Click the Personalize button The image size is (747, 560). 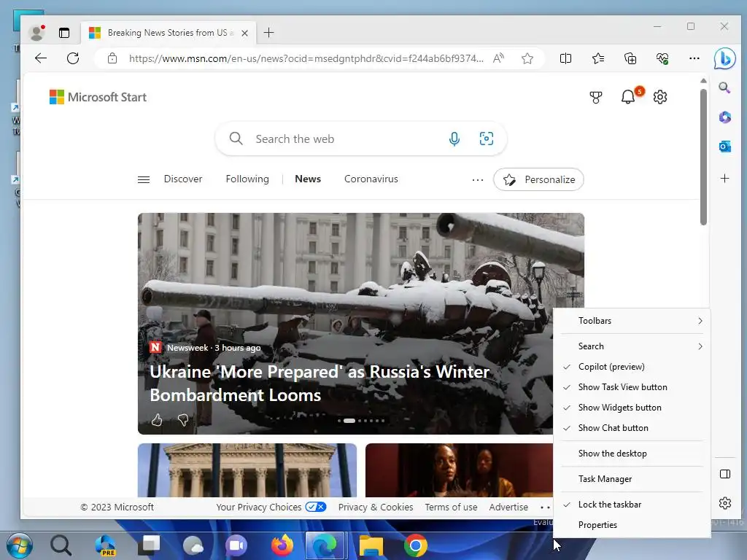pyautogui.click(x=538, y=179)
